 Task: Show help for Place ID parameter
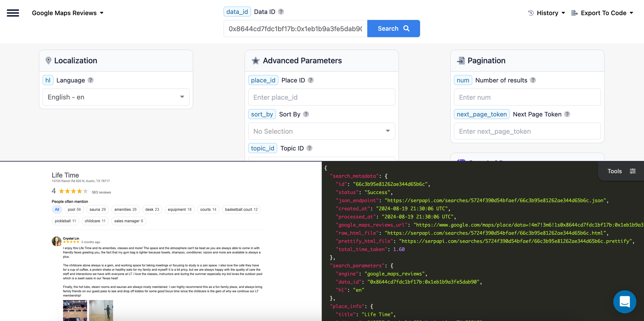(311, 80)
